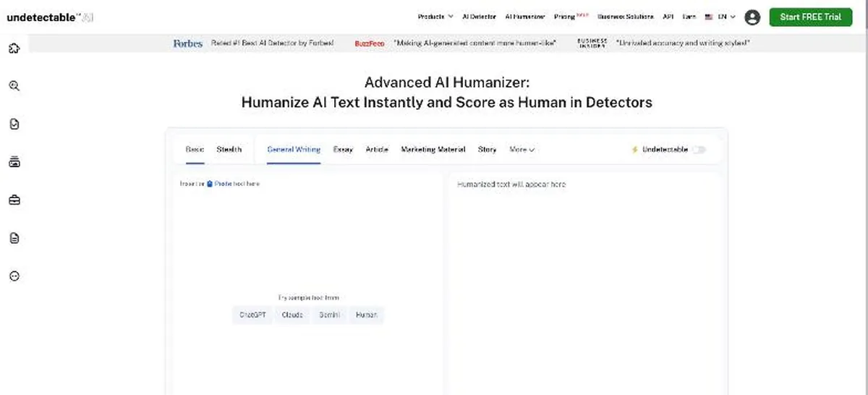Open the Earn link
Image resolution: width=868 pixels, height=395 pixels.
pos(689,17)
